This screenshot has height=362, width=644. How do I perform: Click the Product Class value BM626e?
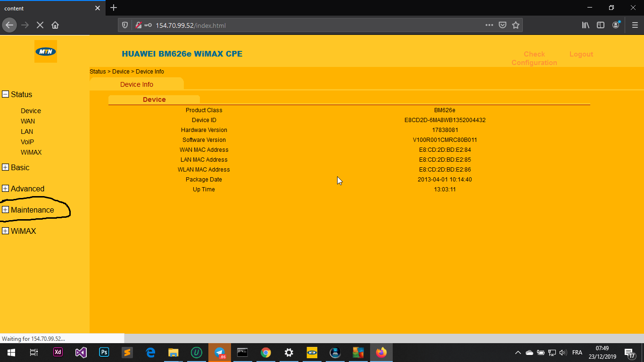click(445, 110)
